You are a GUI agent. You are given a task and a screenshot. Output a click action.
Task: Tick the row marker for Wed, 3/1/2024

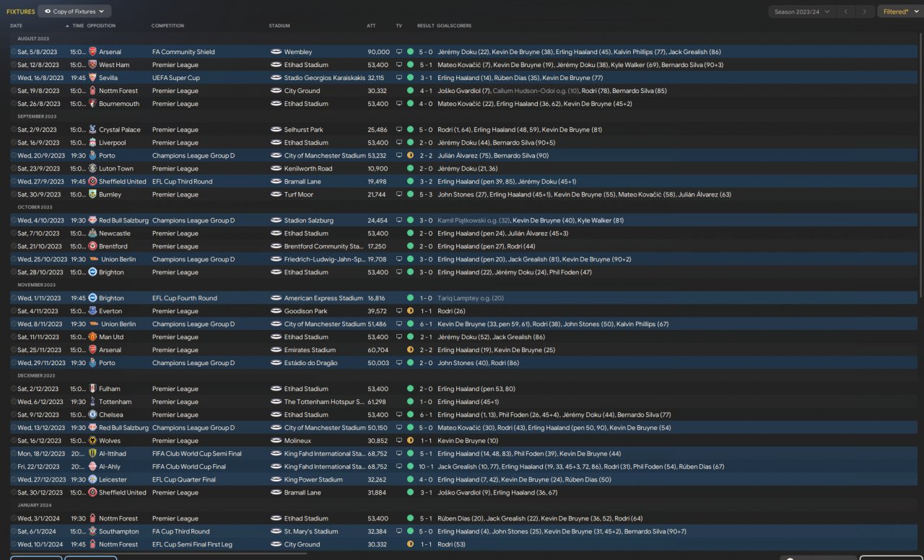[13, 519]
